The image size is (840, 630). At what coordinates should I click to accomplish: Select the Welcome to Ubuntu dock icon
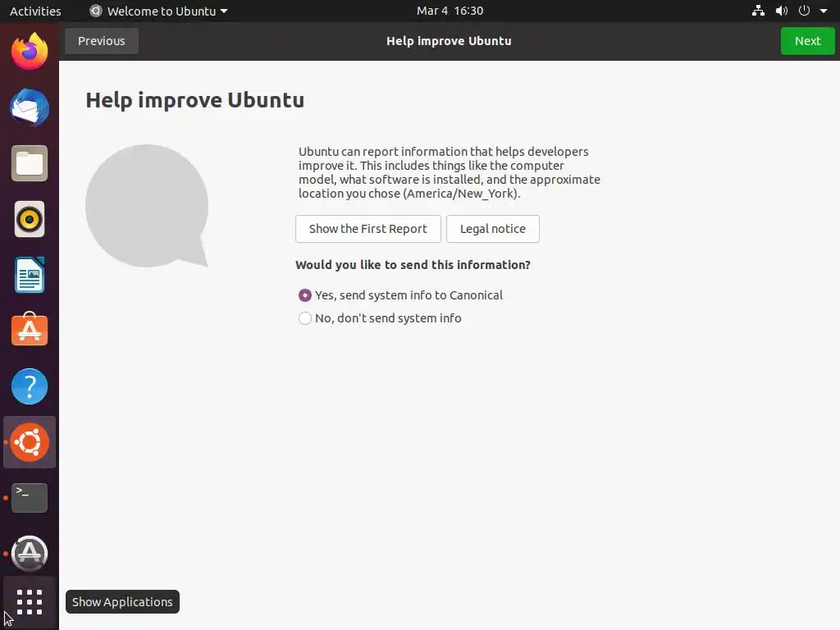coord(30,442)
